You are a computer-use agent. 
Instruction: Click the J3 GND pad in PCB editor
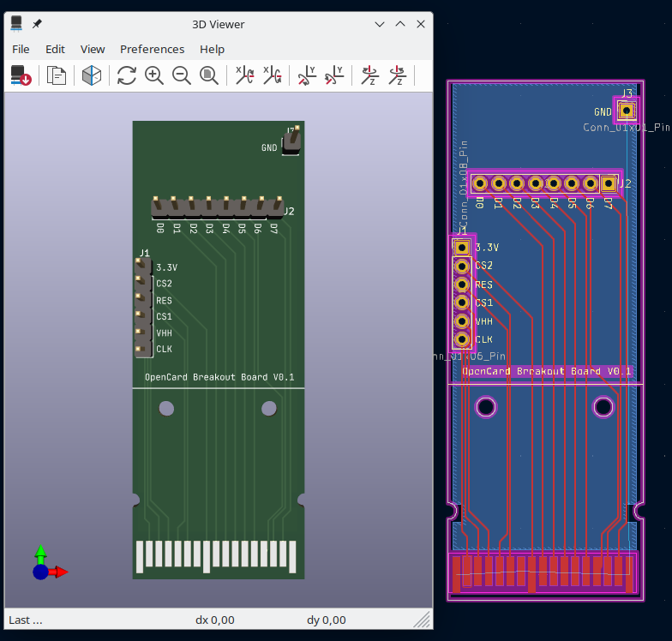click(627, 111)
